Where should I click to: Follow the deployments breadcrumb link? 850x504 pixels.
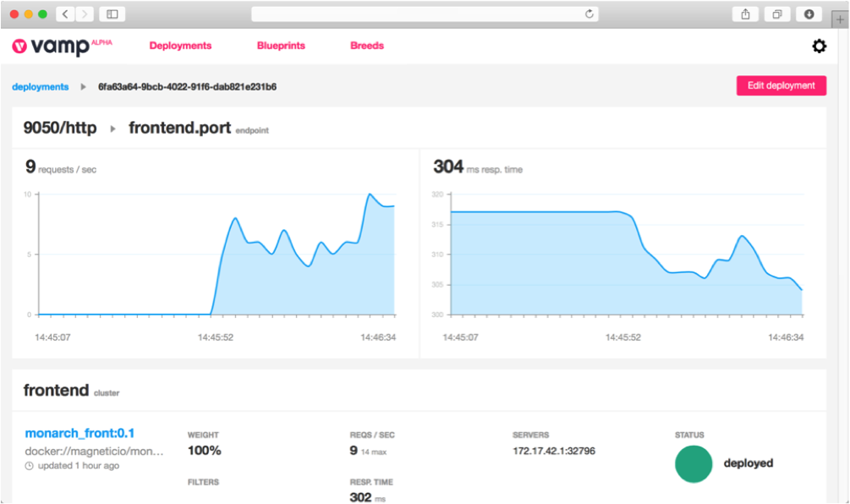click(40, 86)
